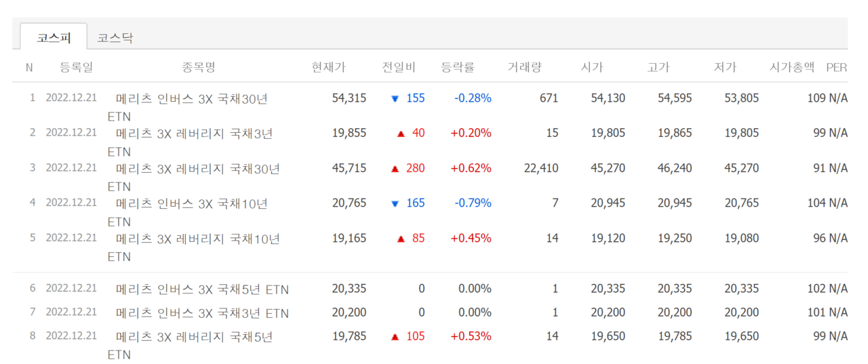
Task: Select the current price 45,715
Action: pyautogui.click(x=349, y=168)
